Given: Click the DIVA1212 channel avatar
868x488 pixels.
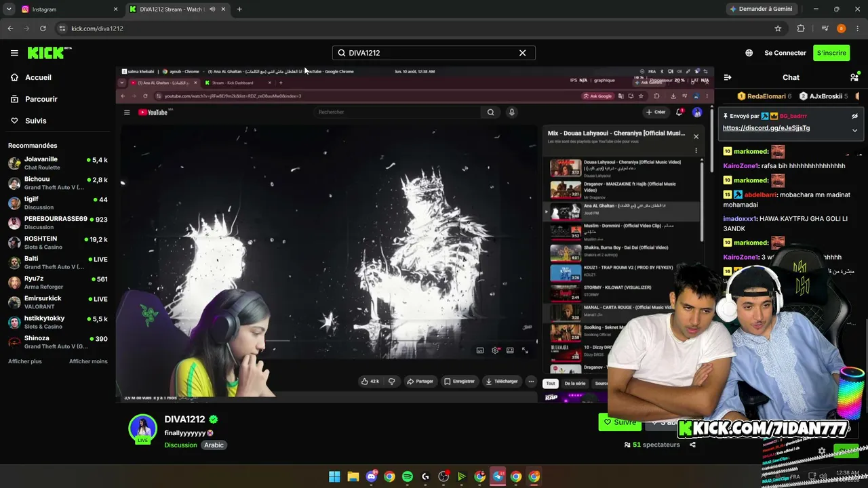Looking at the screenshot, I should [x=142, y=428].
